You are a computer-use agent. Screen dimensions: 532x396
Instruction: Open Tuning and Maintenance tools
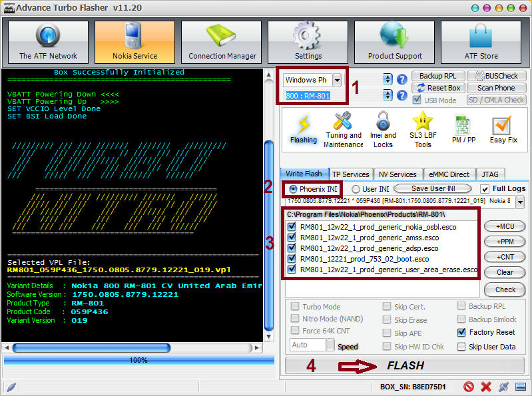(x=343, y=130)
